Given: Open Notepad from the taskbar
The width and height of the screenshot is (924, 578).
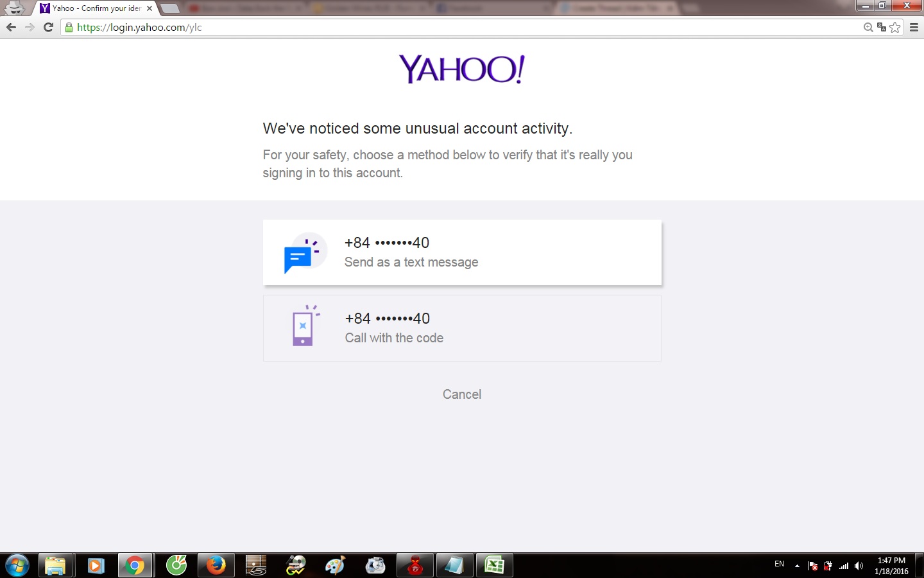Looking at the screenshot, I should click(454, 566).
